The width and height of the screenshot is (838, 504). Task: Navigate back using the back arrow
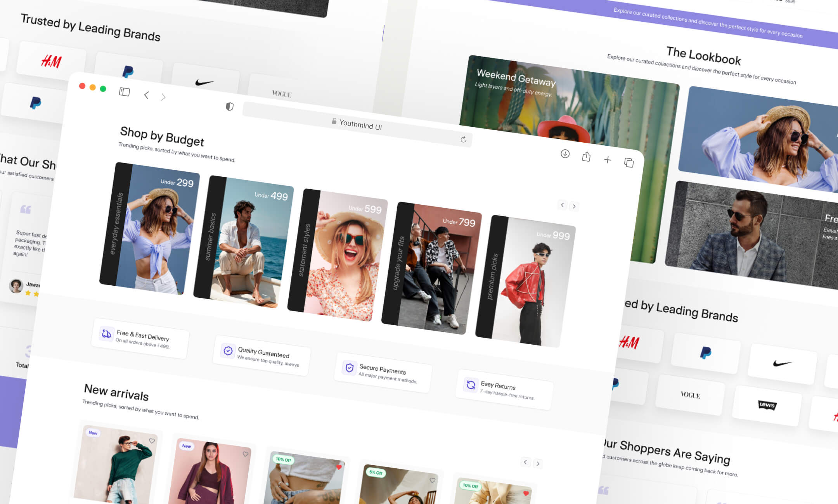[146, 95]
